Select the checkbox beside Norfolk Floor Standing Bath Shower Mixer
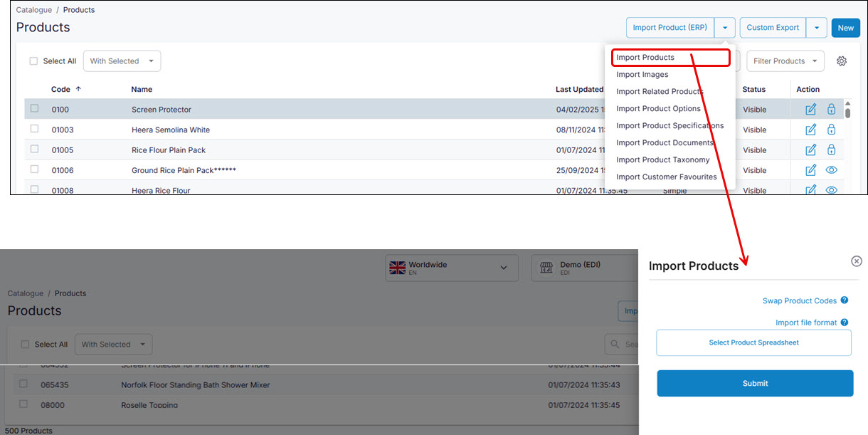 [23, 384]
